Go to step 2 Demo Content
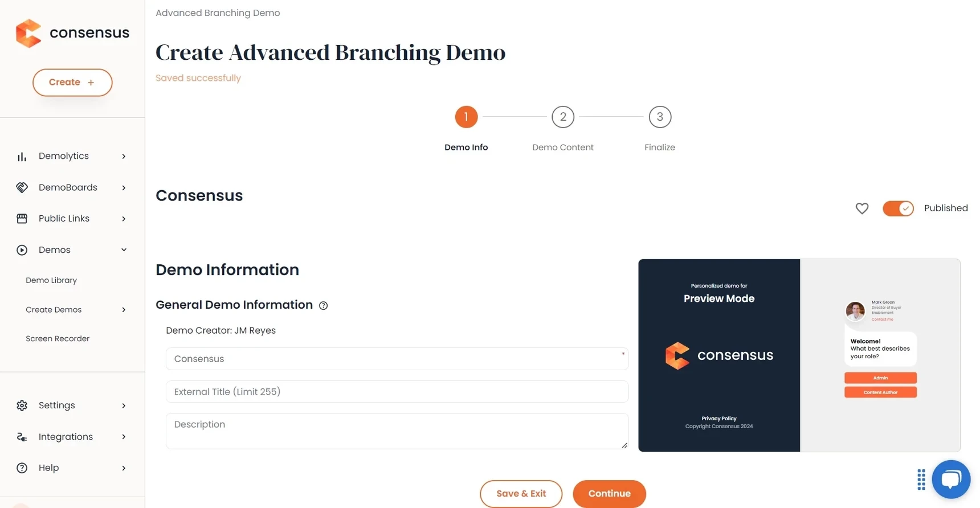The width and height of the screenshot is (980, 508). tap(563, 117)
